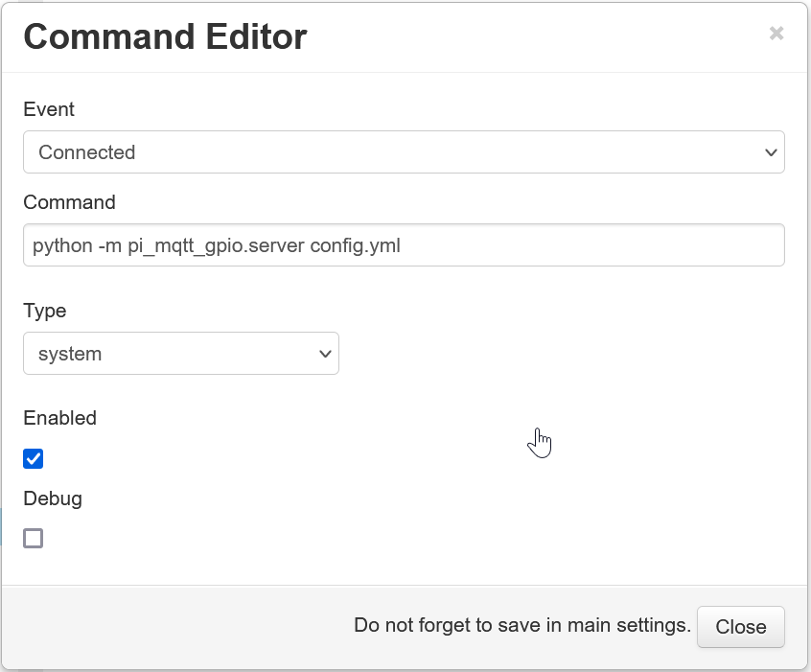Place the cursor on the word python in the command

62,246
